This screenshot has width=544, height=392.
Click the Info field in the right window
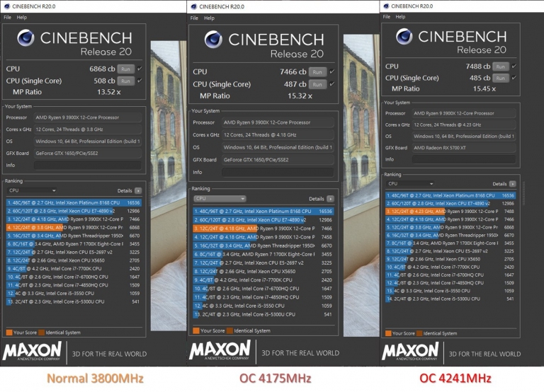[x=463, y=159]
